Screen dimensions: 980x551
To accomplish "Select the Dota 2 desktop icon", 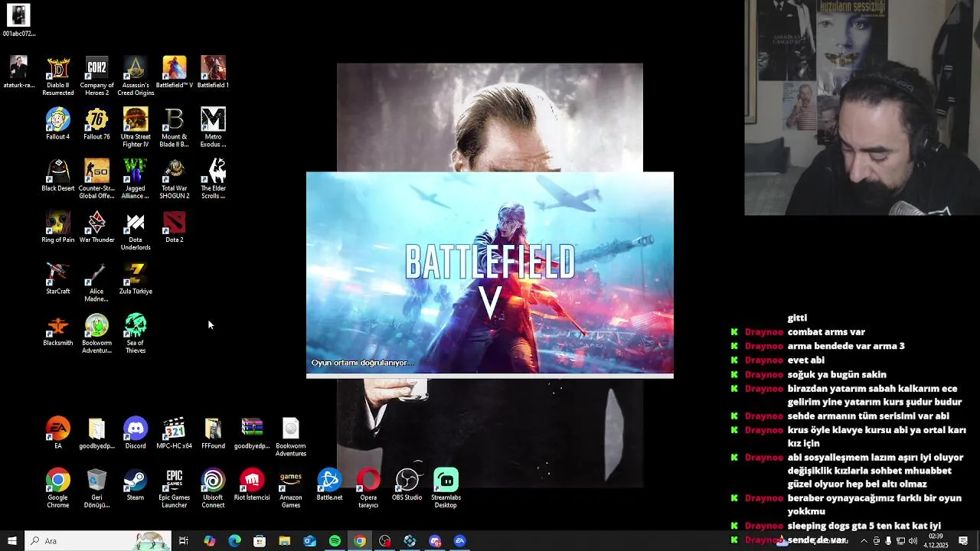I will click(175, 227).
